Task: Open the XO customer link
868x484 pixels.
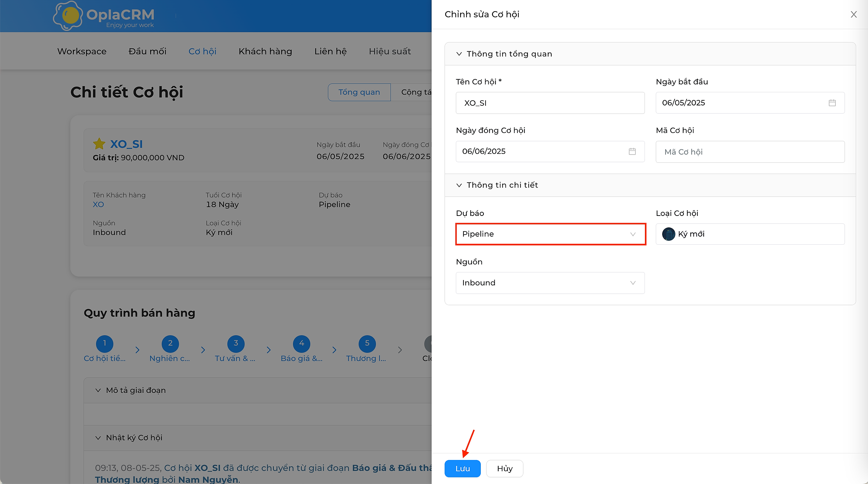Action: (98, 204)
